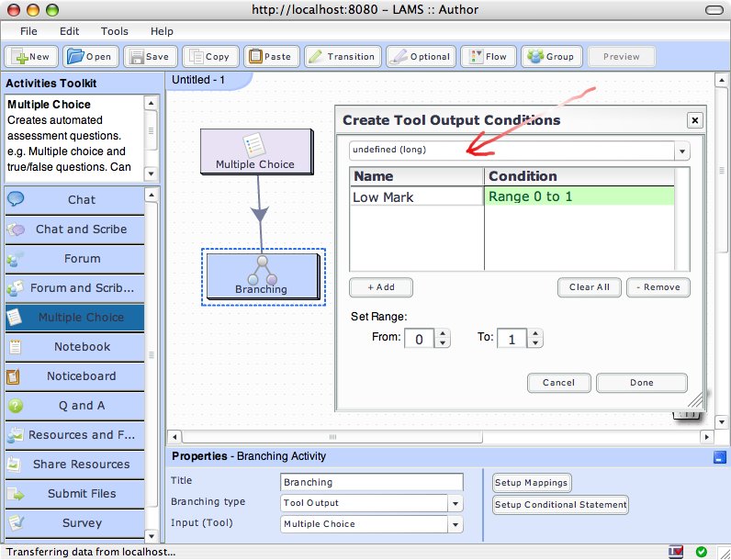731x560 pixels.
Task: Open the Tools menu
Action: pos(115,31)
